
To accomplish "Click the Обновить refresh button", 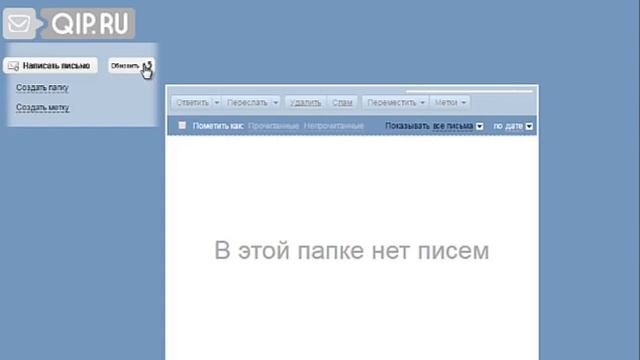I will [131, 66].
